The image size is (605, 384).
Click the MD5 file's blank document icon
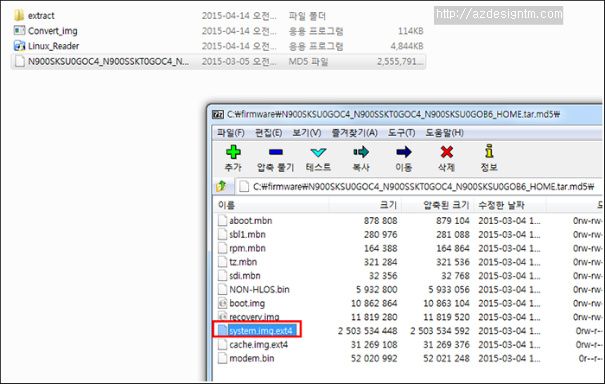19,61
